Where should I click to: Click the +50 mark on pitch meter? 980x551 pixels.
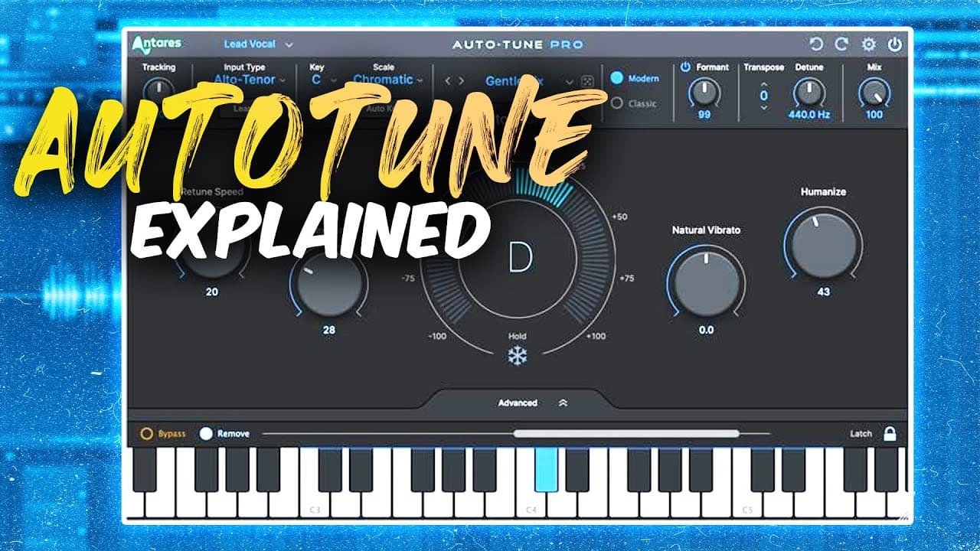pyautogui.click(x=619, y=217)
